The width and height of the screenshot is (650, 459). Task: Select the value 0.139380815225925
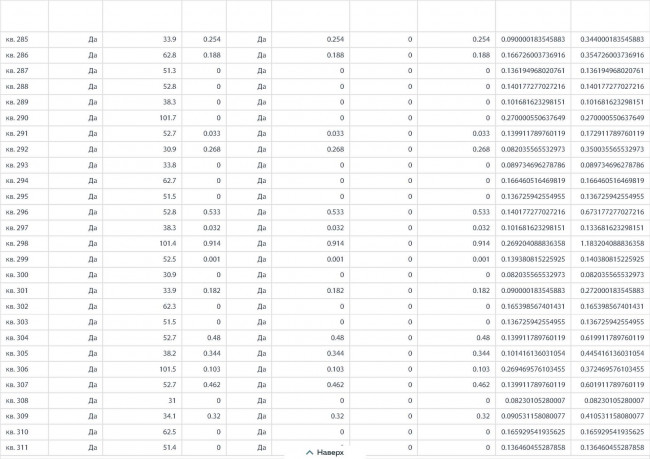point(533,259)
